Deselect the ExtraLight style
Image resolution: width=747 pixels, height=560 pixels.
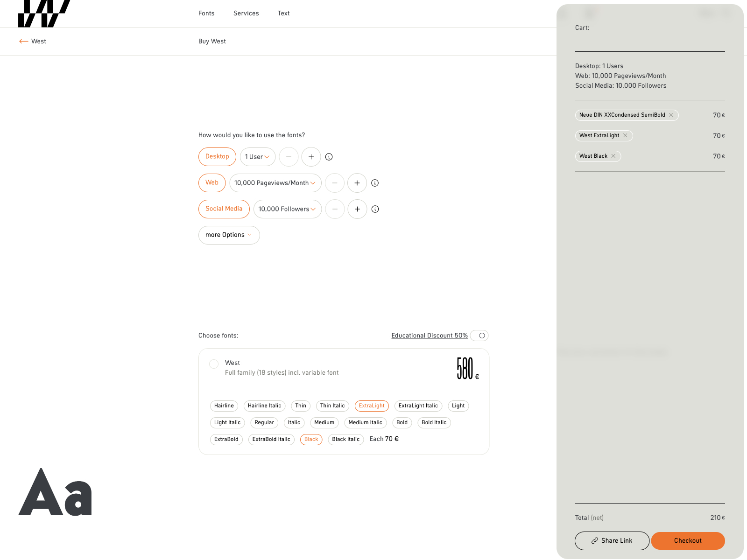coord(372,406)
